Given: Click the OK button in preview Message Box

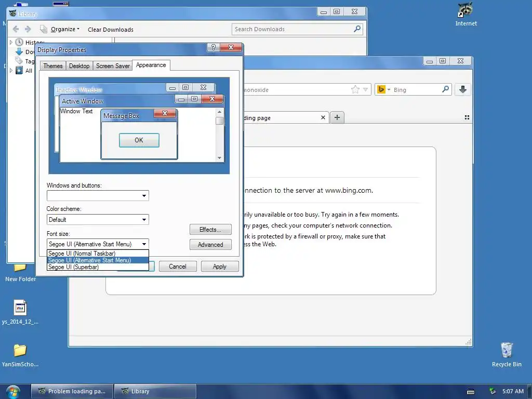Looking at the screenshot, I should pyautogui.click(x=139, y=140).
